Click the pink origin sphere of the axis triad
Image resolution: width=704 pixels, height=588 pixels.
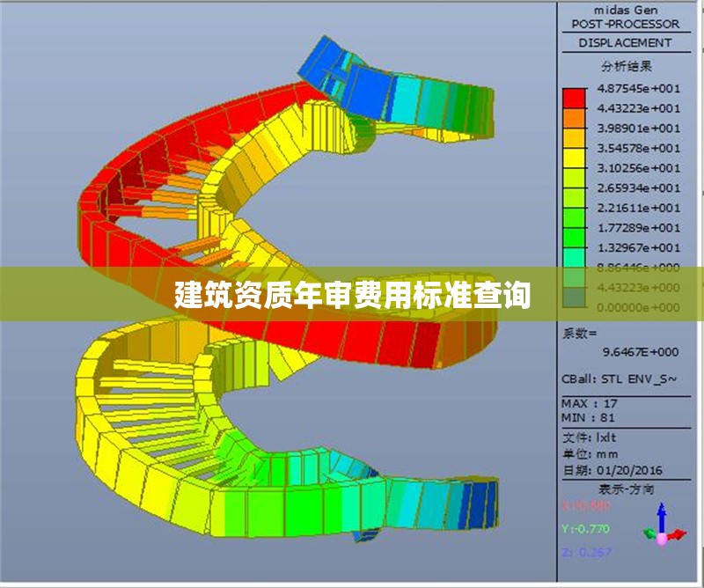(662, 539)
